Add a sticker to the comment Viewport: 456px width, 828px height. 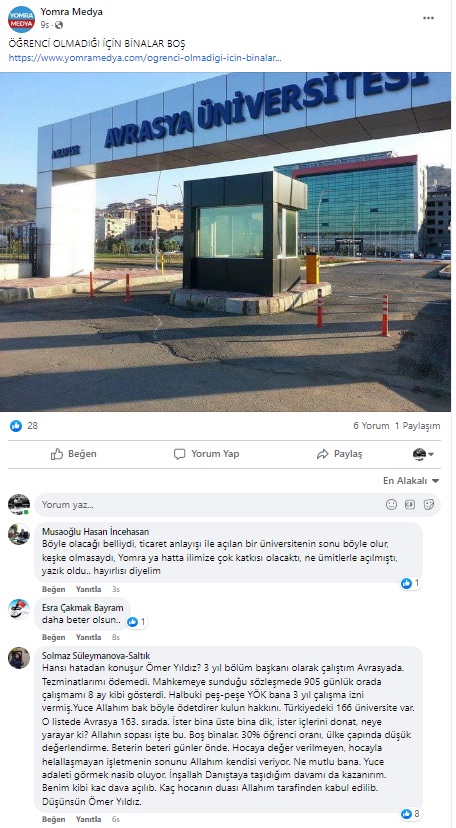(429, 504)
